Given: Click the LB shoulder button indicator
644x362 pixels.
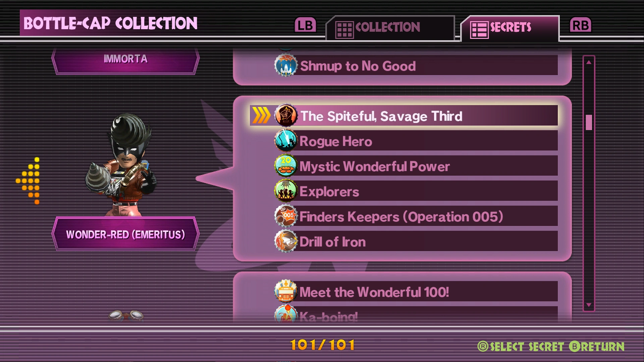Looking at the screenshot, I should tap(305, 25).
